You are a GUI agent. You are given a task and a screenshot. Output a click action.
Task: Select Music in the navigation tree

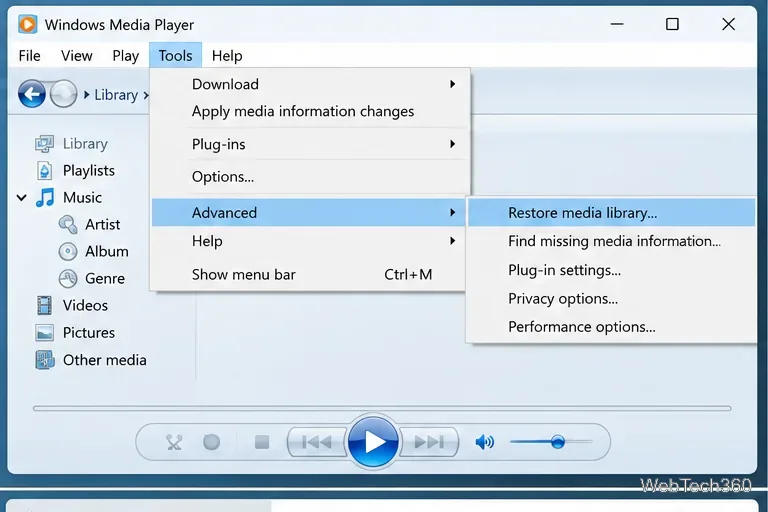[x=82, y=197]
